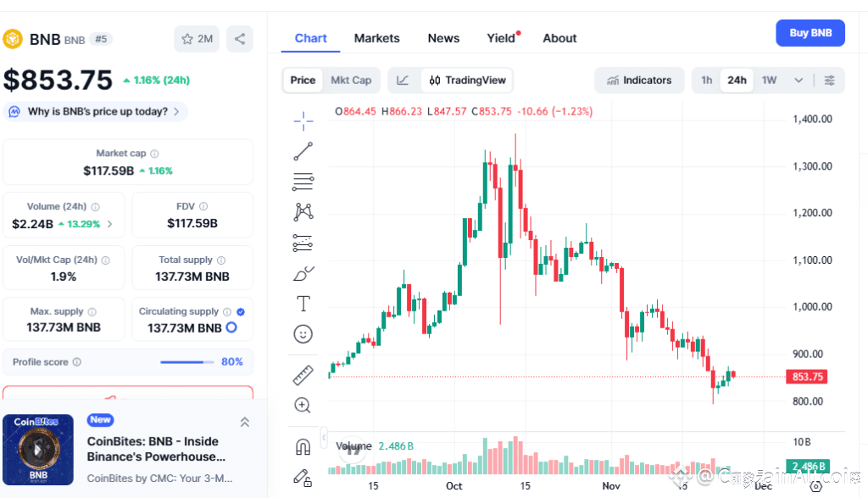The image size is (868, 498).
Task: Click the Buy BNB button
Action: (x=810, y=33)
